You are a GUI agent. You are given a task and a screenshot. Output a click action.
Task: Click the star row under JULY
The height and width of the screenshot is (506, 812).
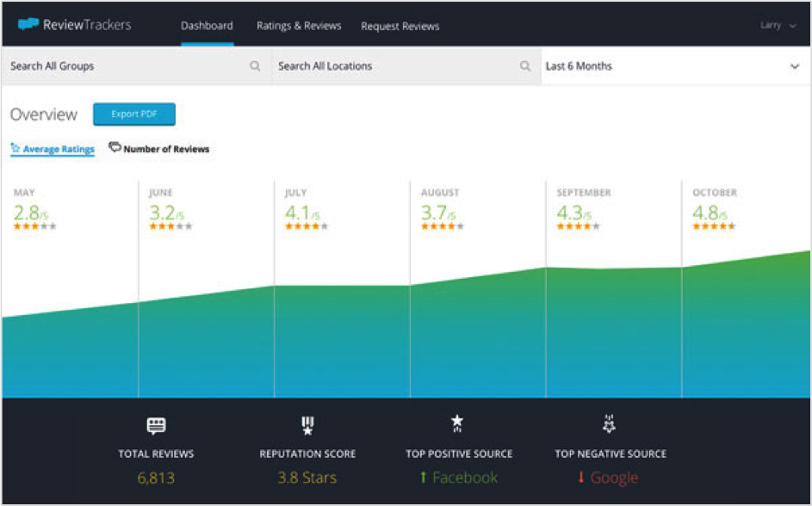(306, 226)
